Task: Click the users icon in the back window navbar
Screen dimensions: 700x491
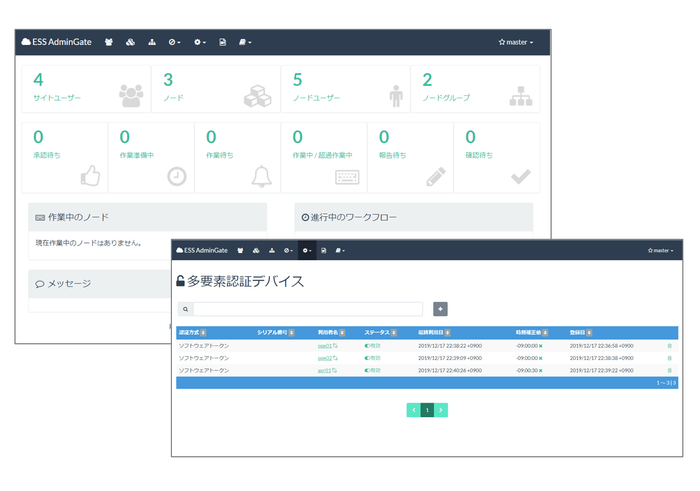Action: coord(108,43)
